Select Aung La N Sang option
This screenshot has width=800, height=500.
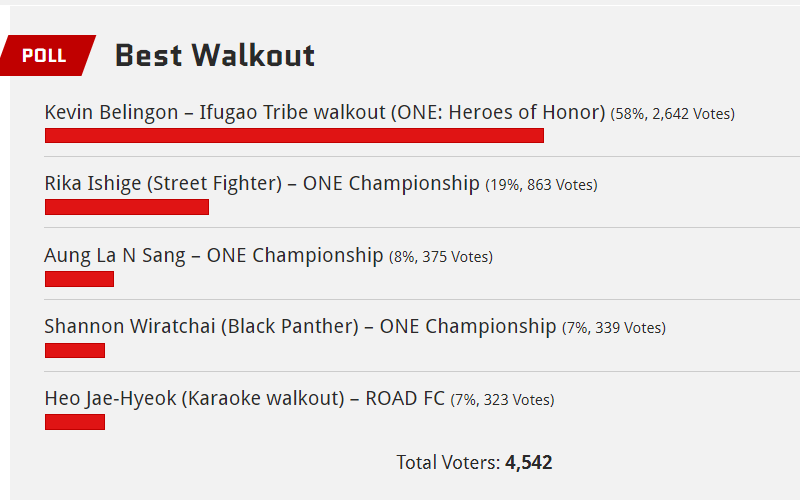(213, 255)
